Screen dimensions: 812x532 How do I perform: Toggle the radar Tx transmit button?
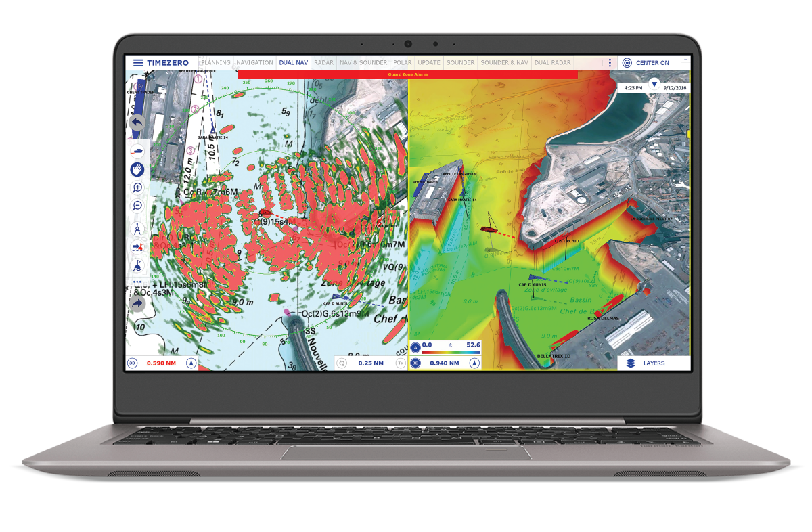pos(400,363)
